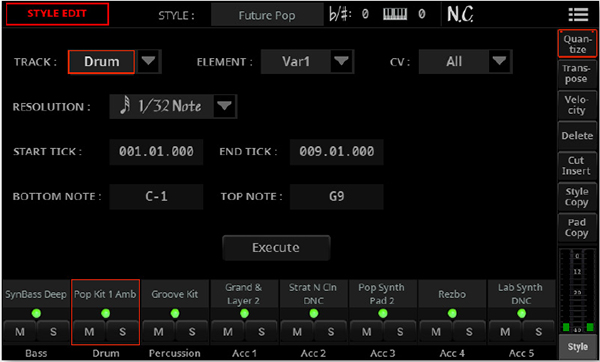Click the Execute button
The height and width of the screenshot is (362, 600).
click(x=276, y=248)
